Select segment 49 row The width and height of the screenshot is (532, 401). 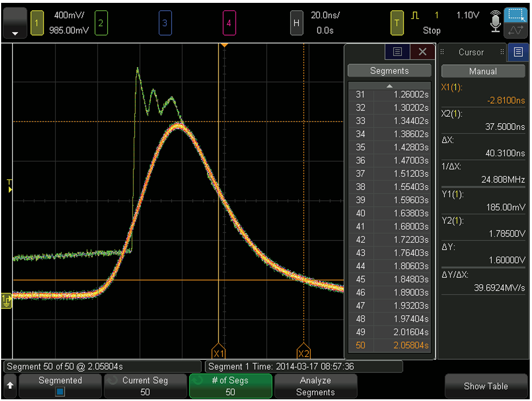[389, 332]
